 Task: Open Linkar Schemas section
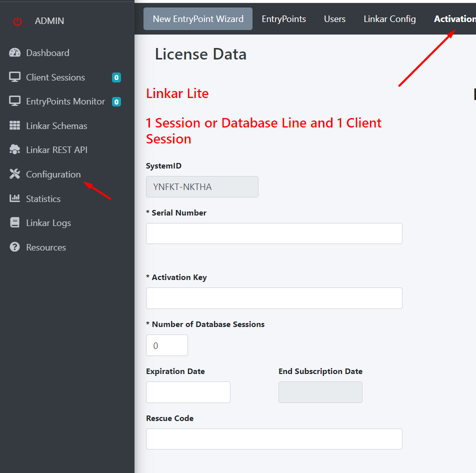coord(57,125)
